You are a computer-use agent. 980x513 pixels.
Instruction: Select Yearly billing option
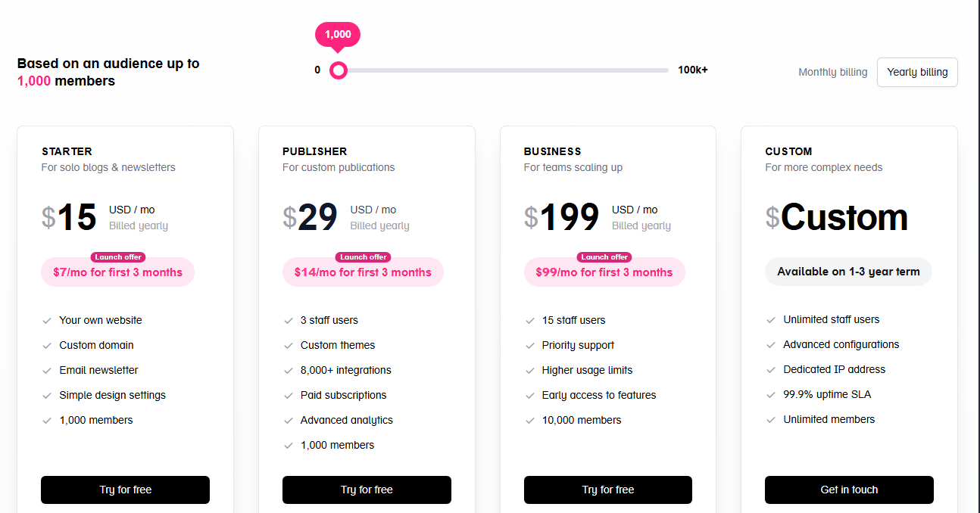click(917, 72)
